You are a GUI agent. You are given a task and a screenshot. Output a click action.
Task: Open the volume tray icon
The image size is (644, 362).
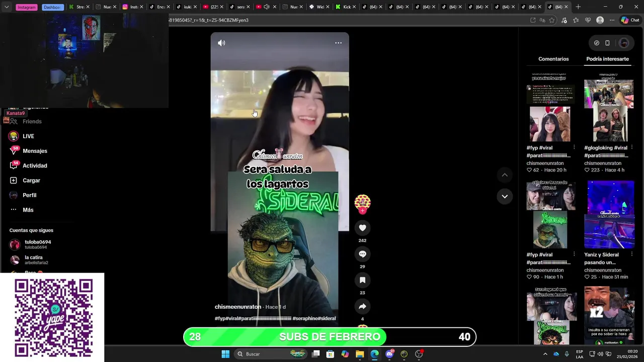pos(600,354)
